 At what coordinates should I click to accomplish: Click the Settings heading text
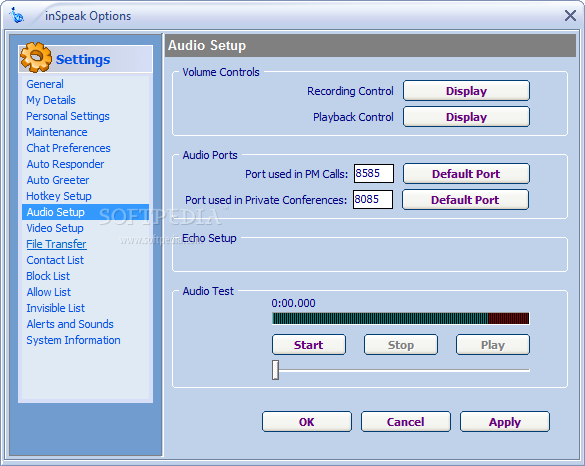(x=83, y=59)
